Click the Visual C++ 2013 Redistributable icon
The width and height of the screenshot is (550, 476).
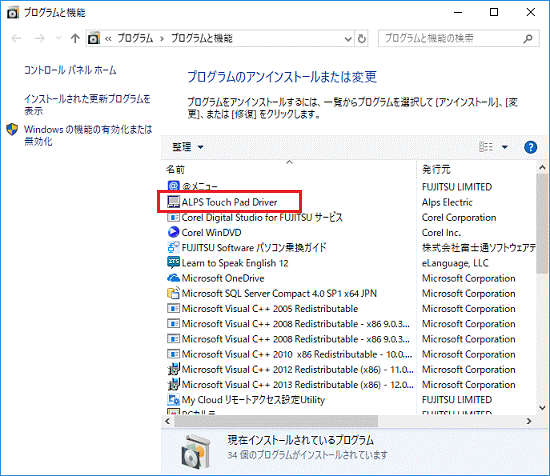pos(173,384)
